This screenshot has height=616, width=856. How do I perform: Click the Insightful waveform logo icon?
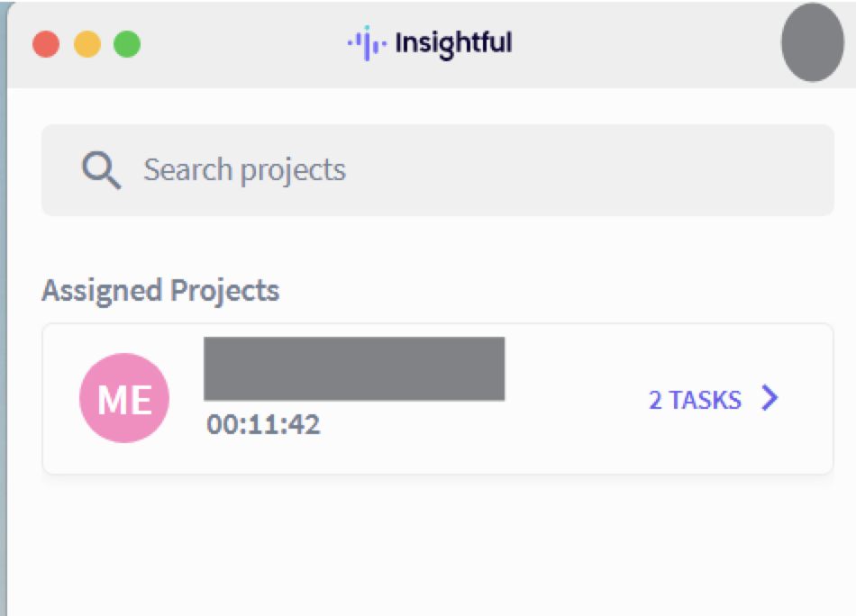[x=367, y=43]
